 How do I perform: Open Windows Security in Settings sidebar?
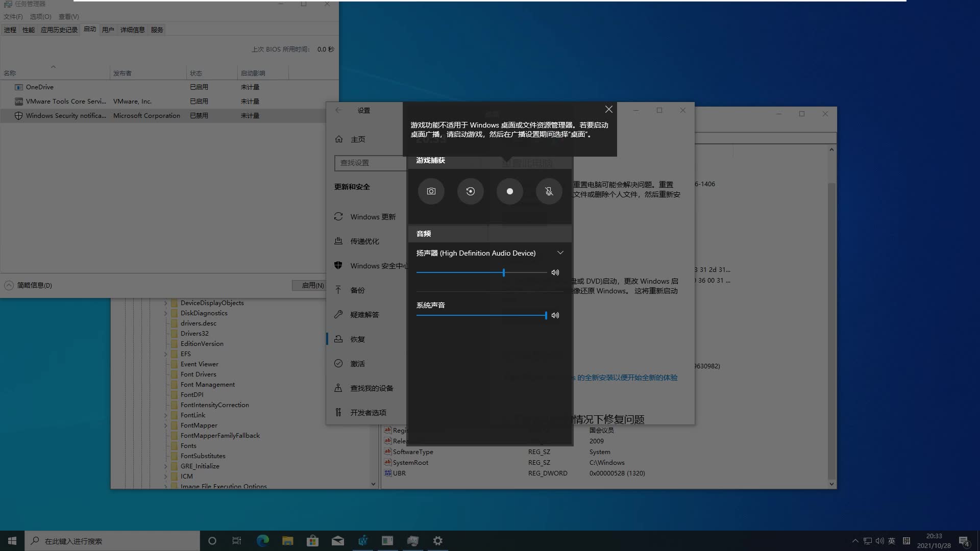coord(371,266)
